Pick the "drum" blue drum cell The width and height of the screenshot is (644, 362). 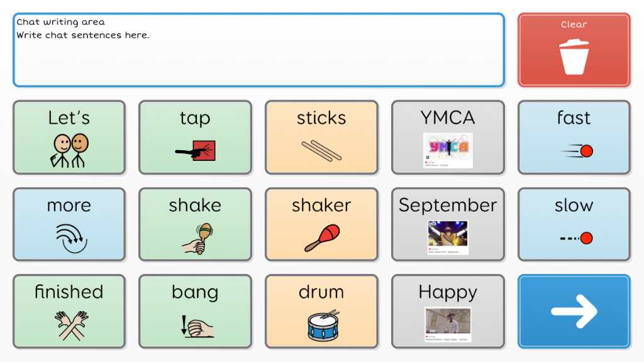(321, 312)
